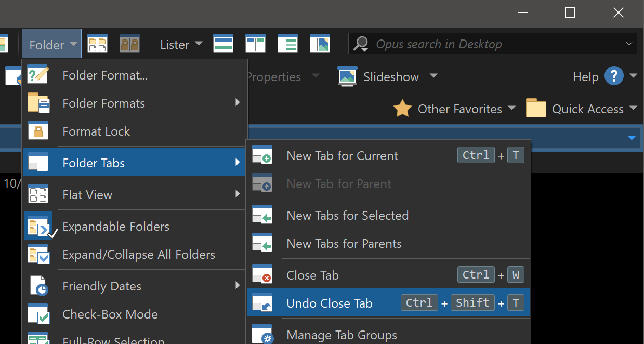Click the Folder Formats folder icon
644x344 pixels.
pos(38,102)
